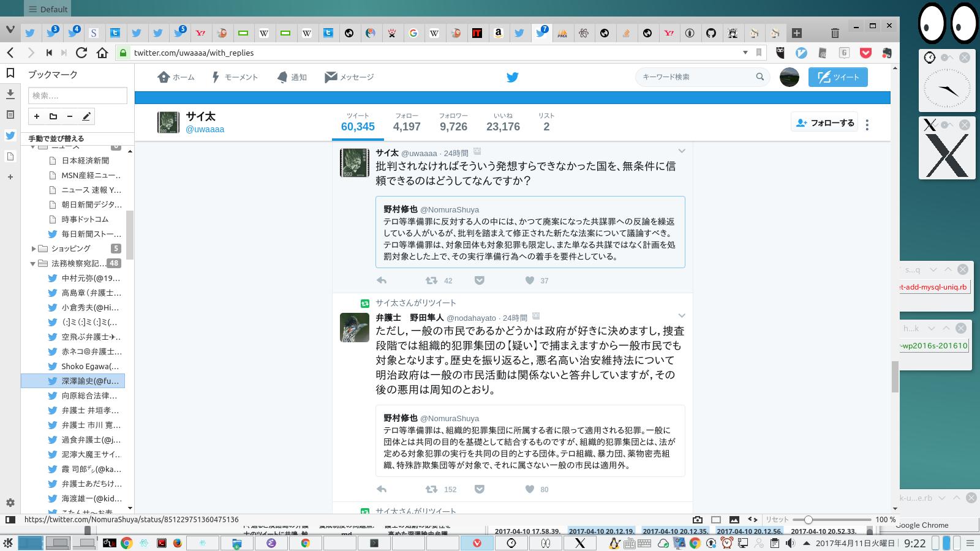Select the Shoko Egawa bookmark

[90, 366]
